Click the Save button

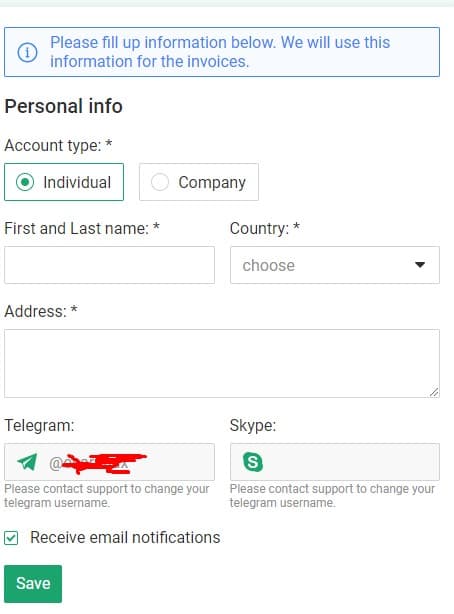click(33, 583)
